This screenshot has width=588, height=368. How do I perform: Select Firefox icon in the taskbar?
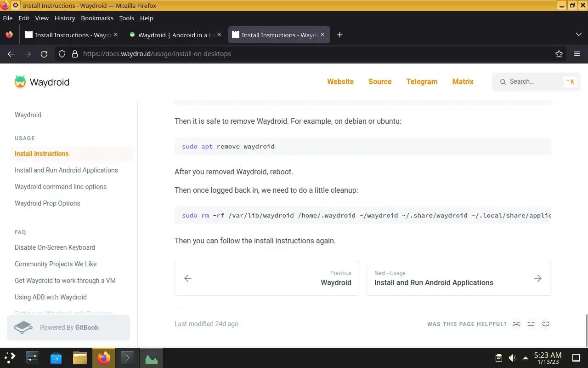(x=104, y=357)
